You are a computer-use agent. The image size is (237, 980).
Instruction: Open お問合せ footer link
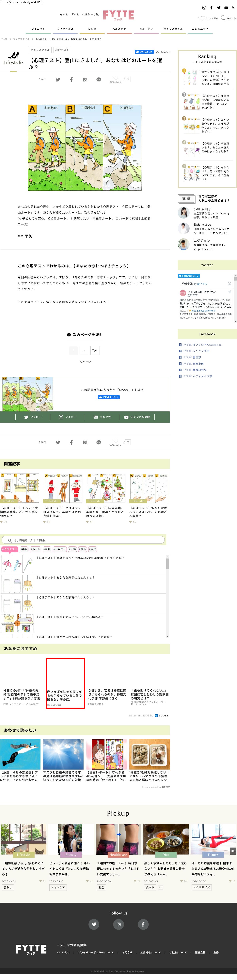tap(127, 952)
